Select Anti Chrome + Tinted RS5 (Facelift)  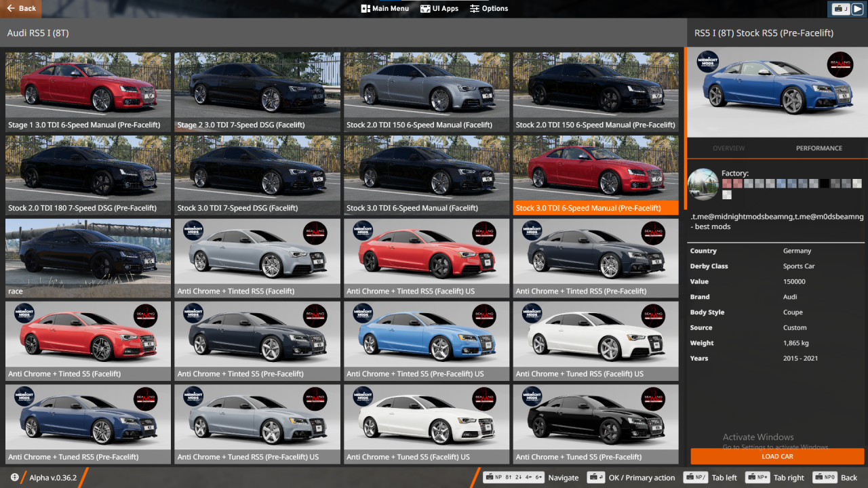tap(257, 258)
